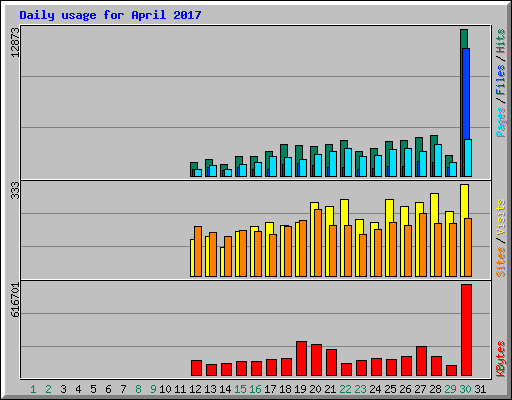Click day label 12 on the x-axis
Screen dimensions: 512x400
(x=195, y=389)
